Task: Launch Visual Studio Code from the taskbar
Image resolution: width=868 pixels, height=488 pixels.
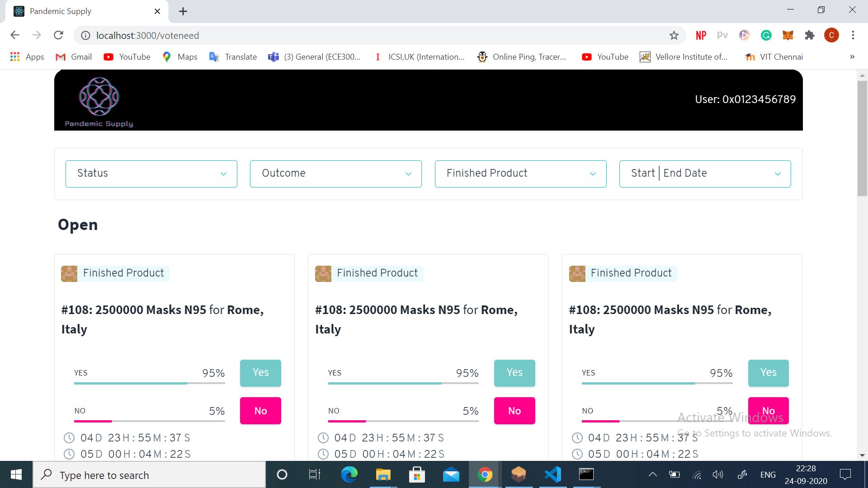Action: 553,474
